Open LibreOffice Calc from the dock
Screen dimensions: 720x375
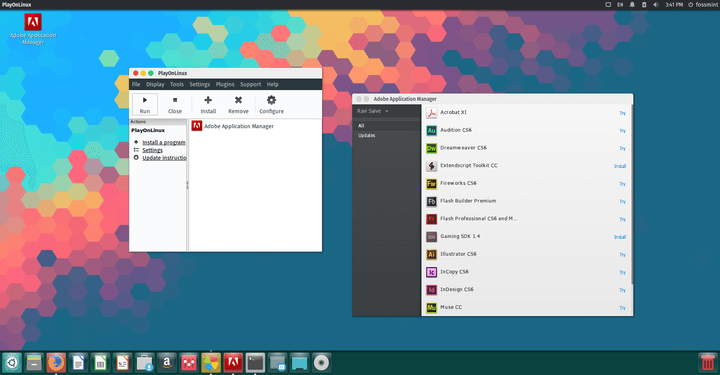[100, 363]
